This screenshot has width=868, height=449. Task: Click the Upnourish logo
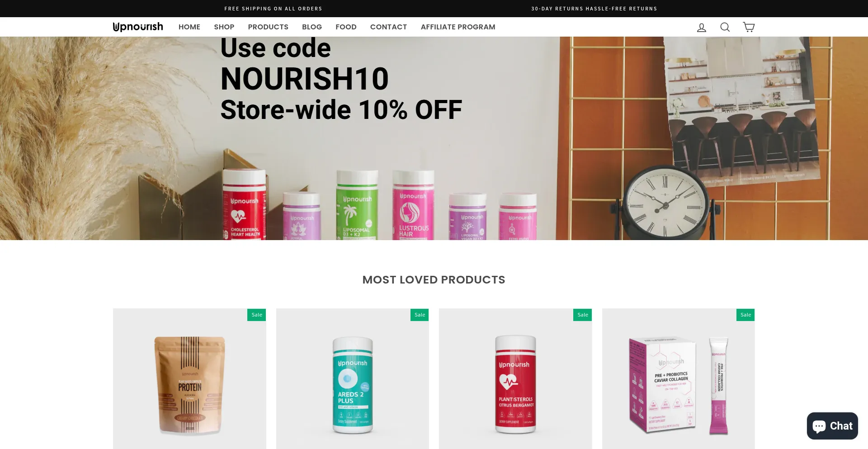pos(138,27)
